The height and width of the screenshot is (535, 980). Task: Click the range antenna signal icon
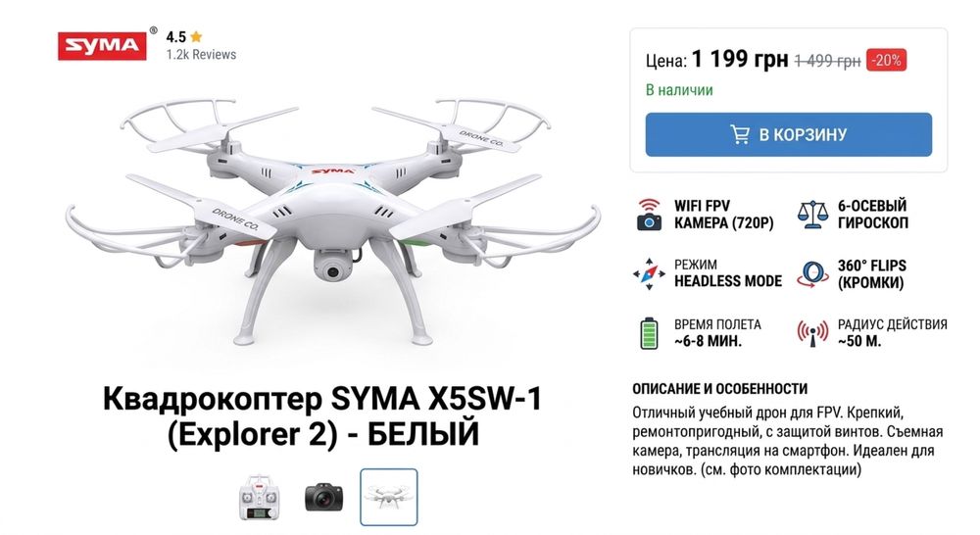coord(812,333)
